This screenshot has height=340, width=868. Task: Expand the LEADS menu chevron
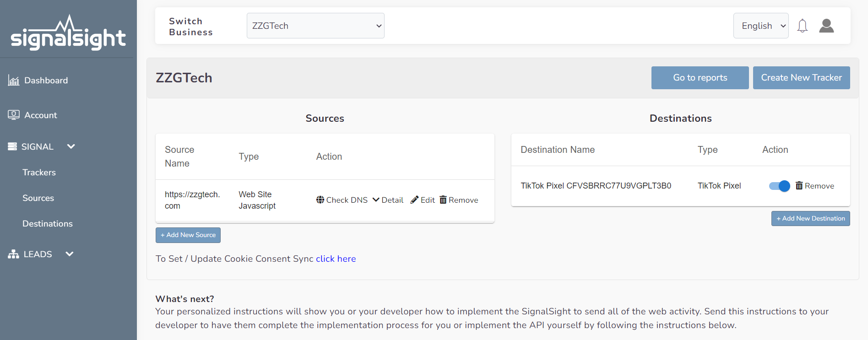pyautogui.click(x=70, y=254)
